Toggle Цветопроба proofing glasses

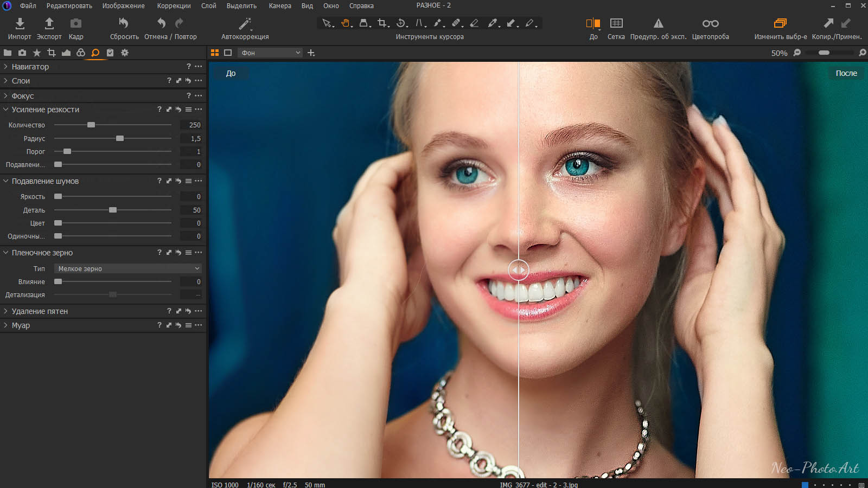(x=710, y=23)
